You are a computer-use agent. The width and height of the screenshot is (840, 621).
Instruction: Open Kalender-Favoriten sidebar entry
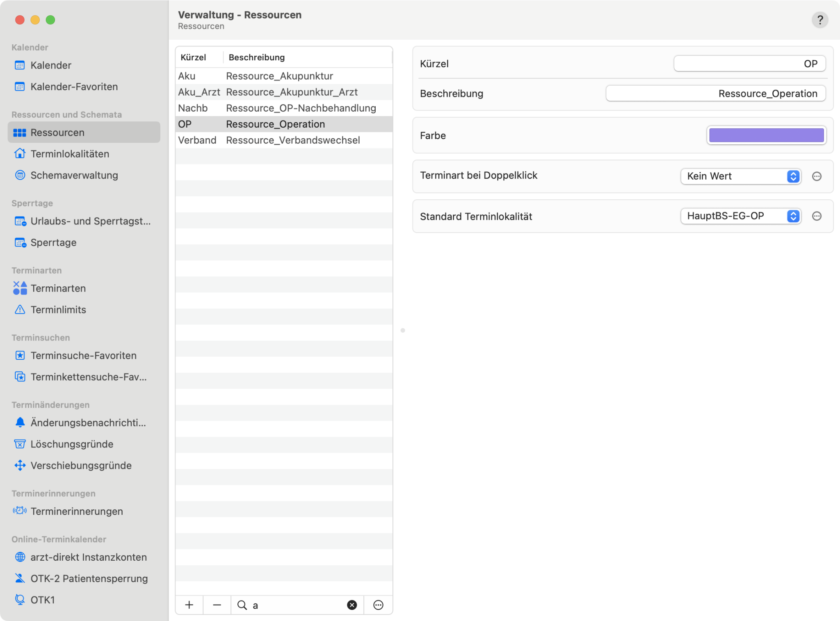tap(74, 87)
